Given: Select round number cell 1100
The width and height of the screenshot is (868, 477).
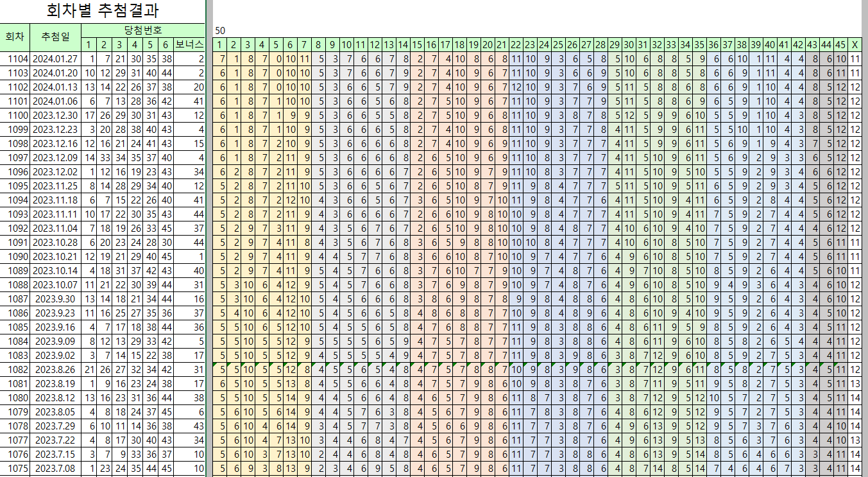Looking at the screenshot, I should tap(14, 116).
